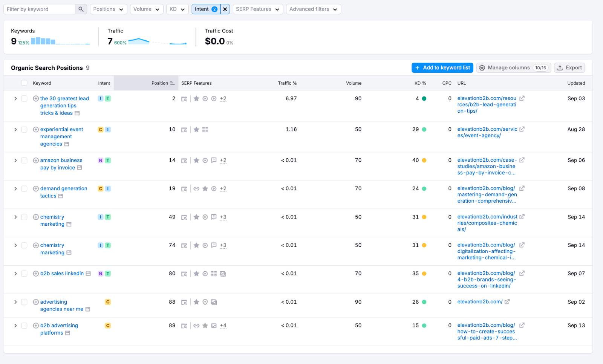Sort by Updated column header

click(576, 83)
